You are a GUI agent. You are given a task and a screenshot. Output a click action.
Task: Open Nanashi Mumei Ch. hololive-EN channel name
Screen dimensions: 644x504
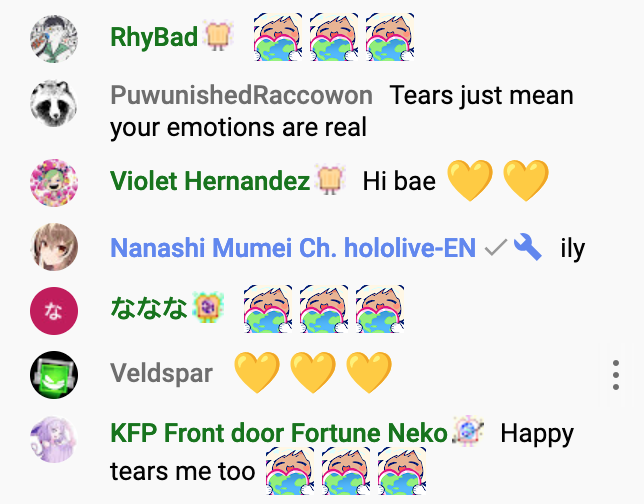pyautogui.click(x=293, y=248)
